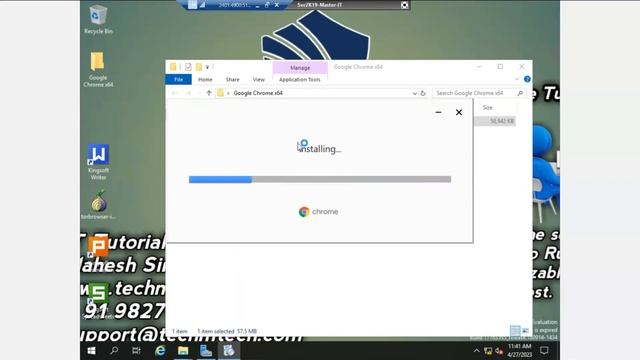Viewport: 640px width, 360px height.
Task: Open the network tray icon
Action: coord(488,351)
